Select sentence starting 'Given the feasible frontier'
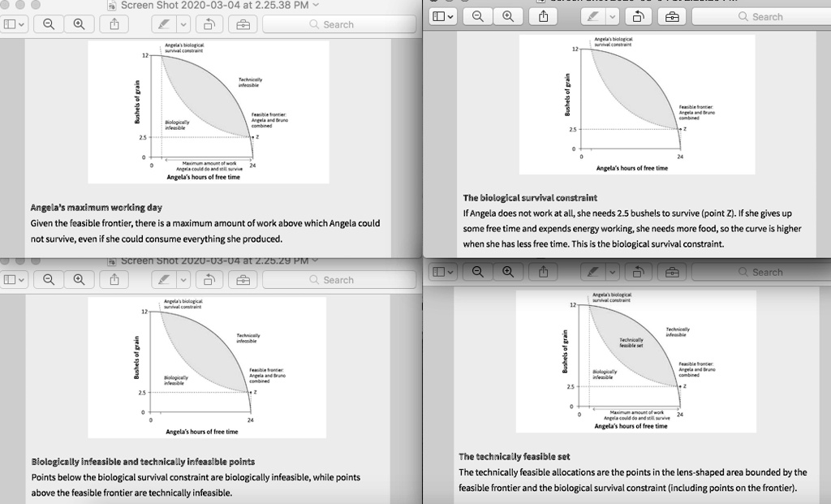831x504 pixels. tap(205, 231)
